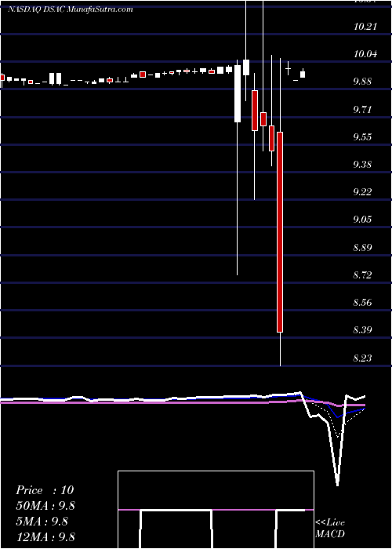Image resolution: width=392 pixels, height=549 pixels.
Task: Click the tall red candlestick dropping to 8.39
Action: click(280, 232)
